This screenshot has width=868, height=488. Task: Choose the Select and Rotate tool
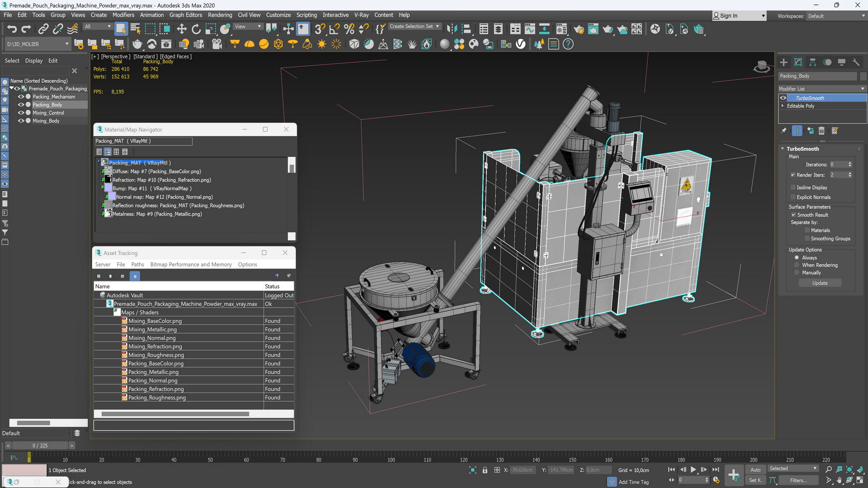click(196, 29)
